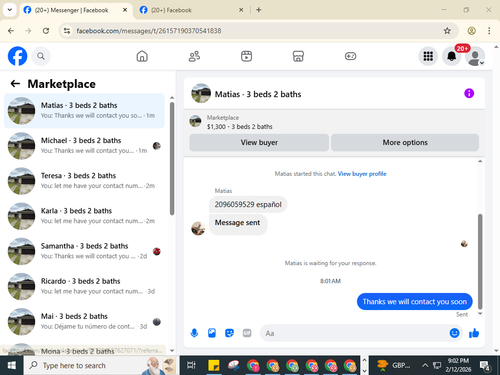Open the Windows notification center

click(485, 366)
